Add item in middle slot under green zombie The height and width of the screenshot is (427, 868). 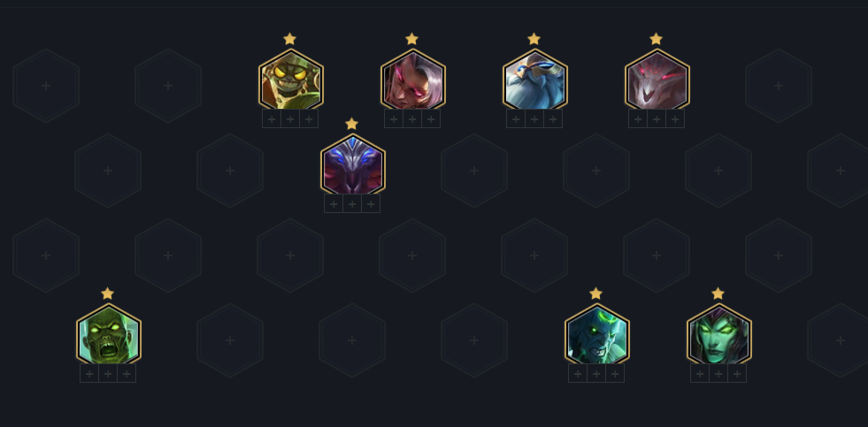(x=108, y=373)
